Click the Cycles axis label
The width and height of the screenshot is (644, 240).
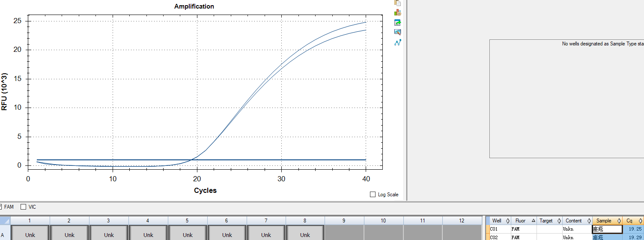pos(205,190)
